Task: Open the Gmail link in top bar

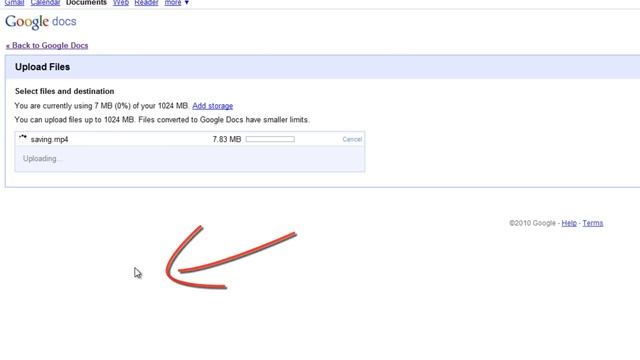Action: pyautogui.click(x=14, y=2)
